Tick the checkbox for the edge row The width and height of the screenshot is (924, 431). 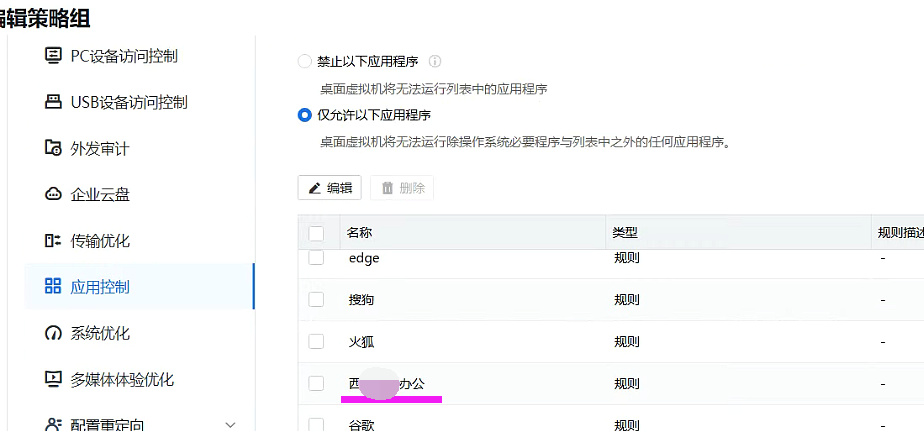point(316,258)
